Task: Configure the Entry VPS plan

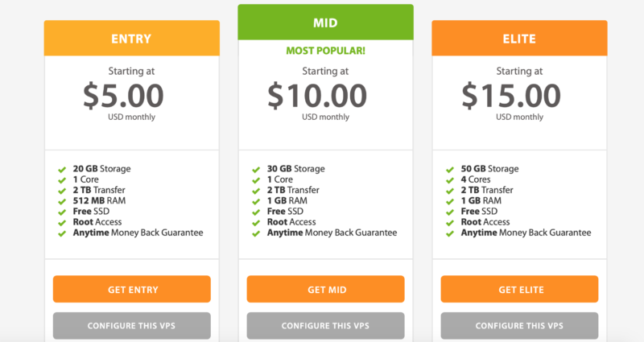Action: (132, 326)
